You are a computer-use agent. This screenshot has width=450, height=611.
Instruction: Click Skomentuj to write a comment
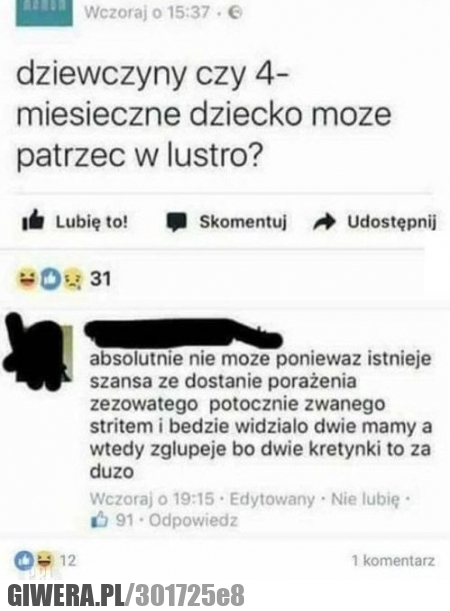tap(243, 222)
